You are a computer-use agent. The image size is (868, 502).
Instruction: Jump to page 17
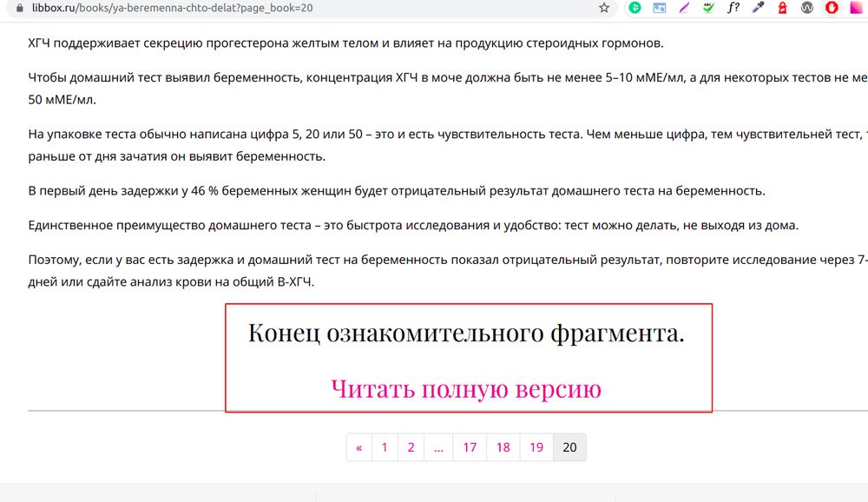coord(470,447)
